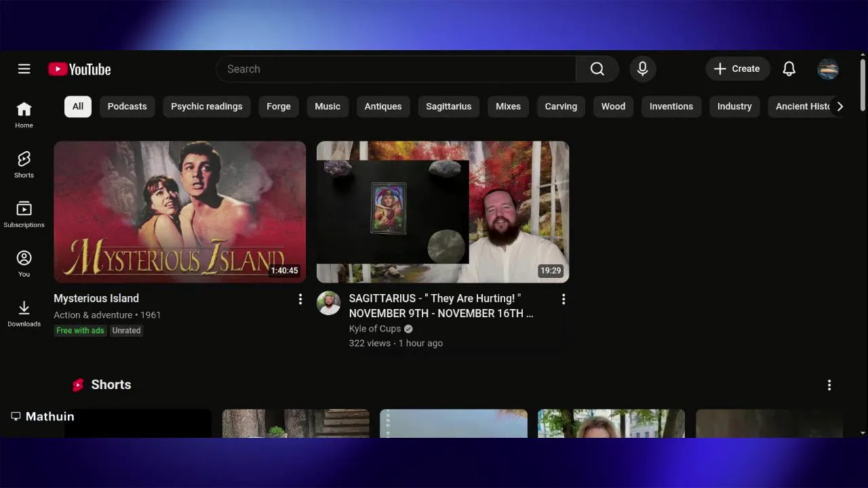Click the Shorts section heading
The width and height of the screenshot is (868, 488).
click(111, 385)
